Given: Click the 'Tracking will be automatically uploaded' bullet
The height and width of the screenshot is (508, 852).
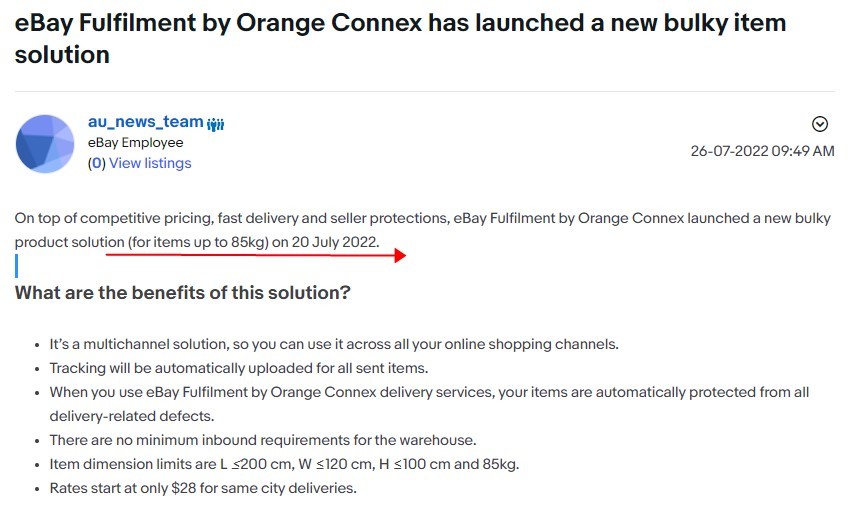Looking at the screenshot, I should [239, 368].
